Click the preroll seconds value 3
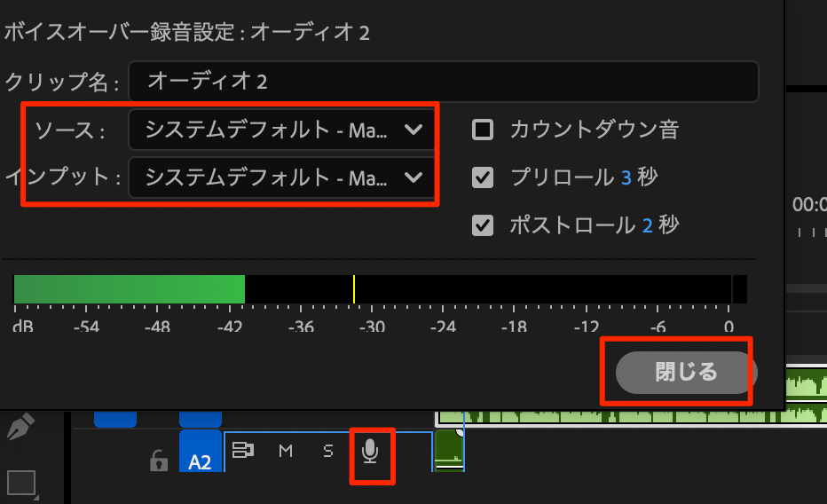Viewport: 827px width, 504px height. [626, 177]
